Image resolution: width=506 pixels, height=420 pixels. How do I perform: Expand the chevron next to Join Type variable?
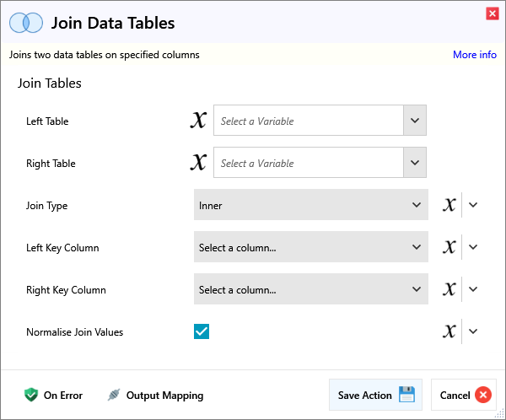tap(473, 205)
